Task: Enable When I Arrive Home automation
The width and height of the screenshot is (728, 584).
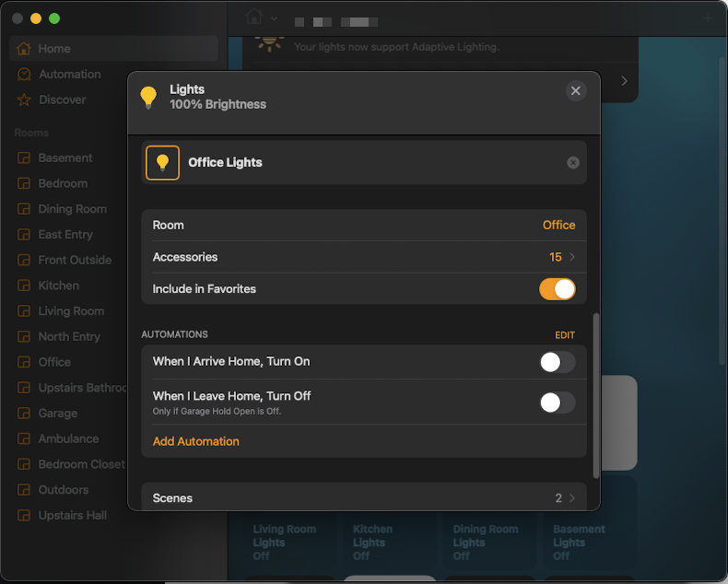Action: click(557, 362)
